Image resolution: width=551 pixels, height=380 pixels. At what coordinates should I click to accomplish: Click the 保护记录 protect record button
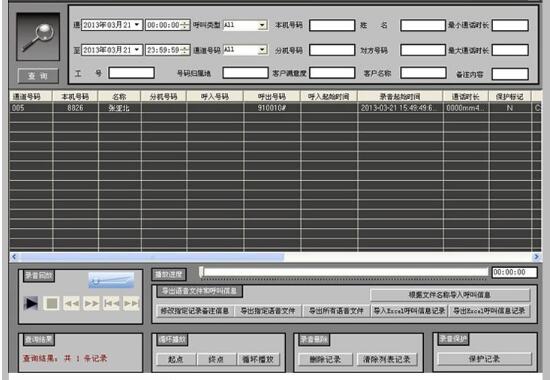click(485, 359)
